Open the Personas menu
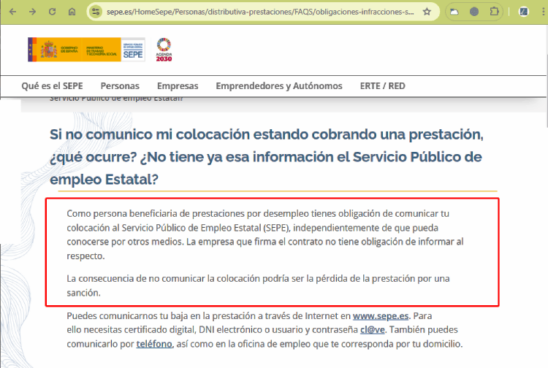The width and height of the screenshot is (548, 368). click(120, 86)
